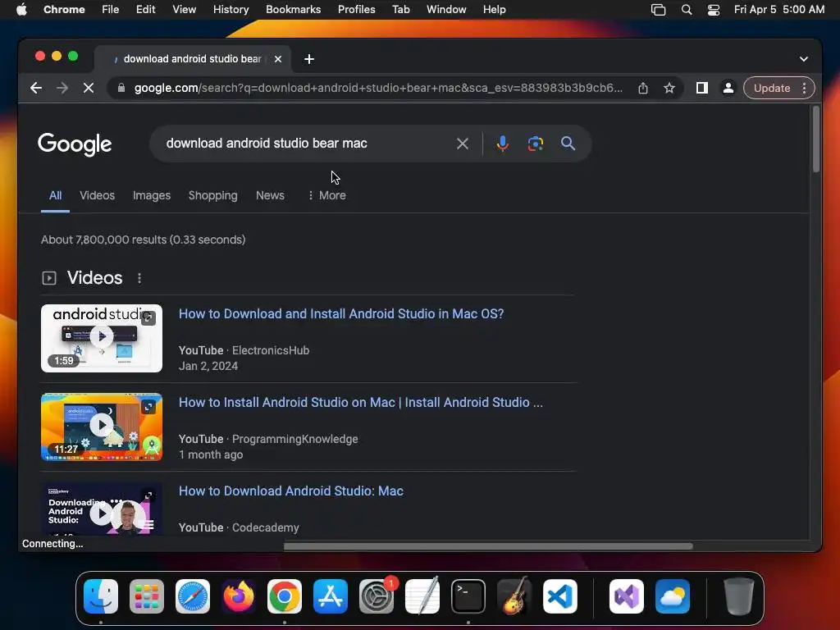This screenshot has height=630, width=840.
Task: Open Finder from the Dock
Action: (x=101, y=596)
